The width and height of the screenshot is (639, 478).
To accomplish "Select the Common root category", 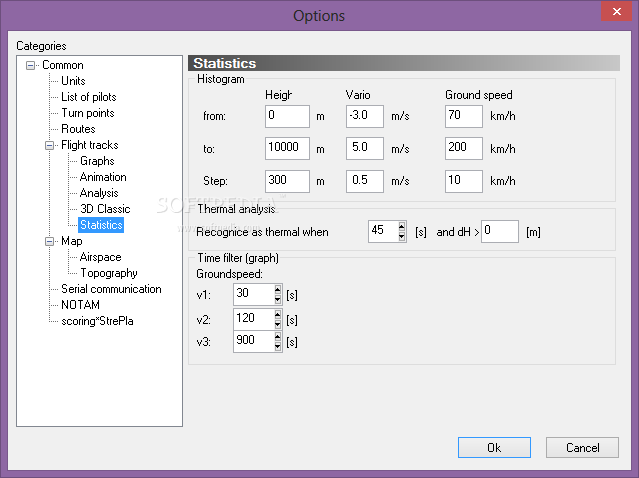I will (x=63, y=65).
